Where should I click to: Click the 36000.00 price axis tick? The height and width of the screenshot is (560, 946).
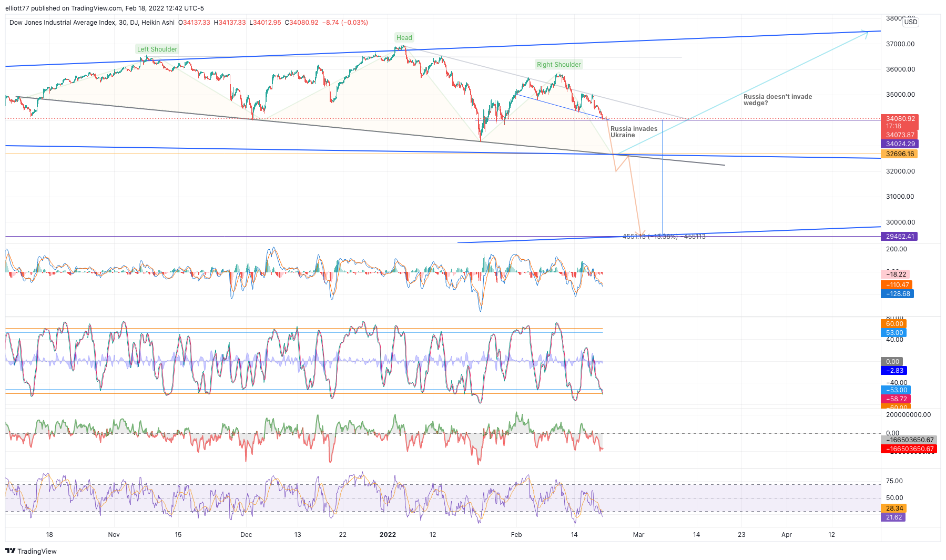[x=900, y=69]
